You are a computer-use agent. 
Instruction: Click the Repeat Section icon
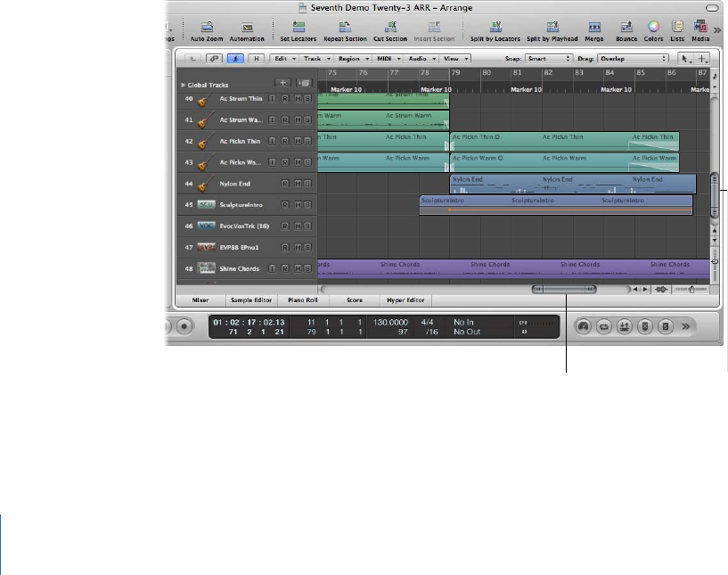click(345, 27)
